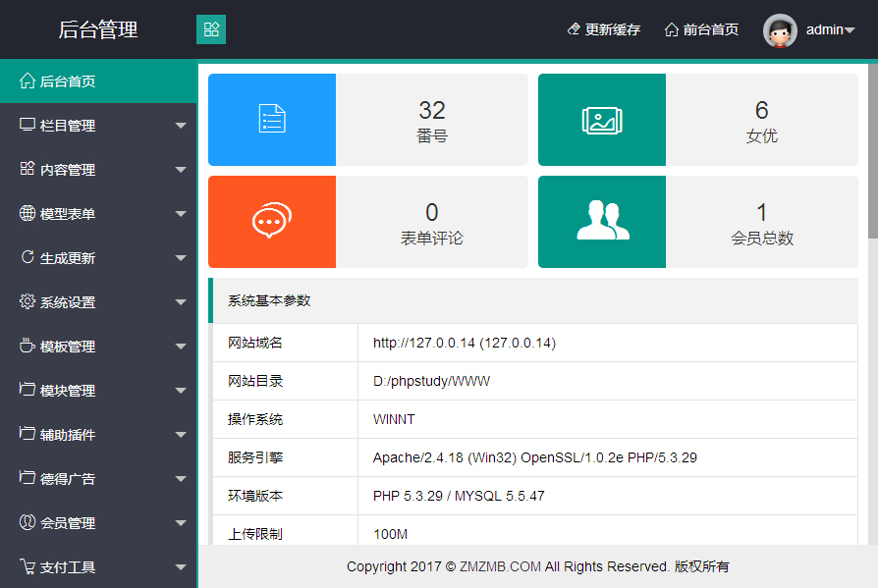Click the gear icon beside 系统设置
Image resolution: width=878 pixels, height=588 pixels.
27,302
